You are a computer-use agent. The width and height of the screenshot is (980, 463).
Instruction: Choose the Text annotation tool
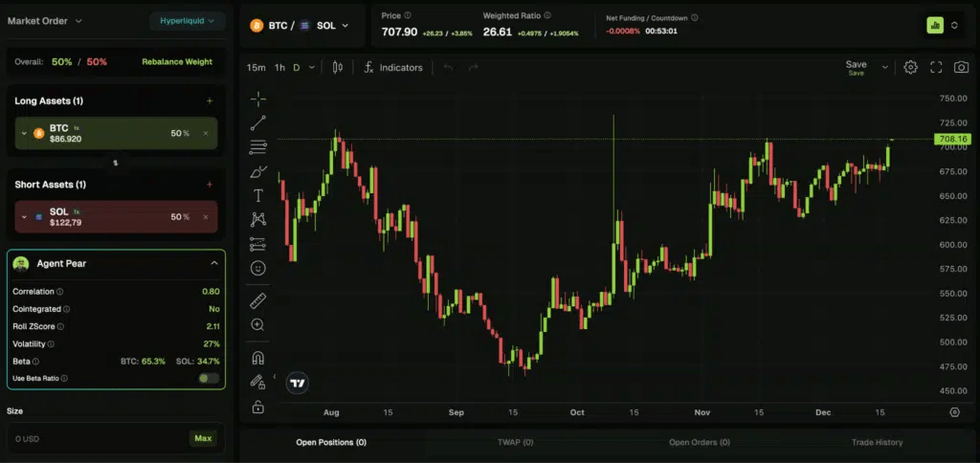tap(257, 195)
